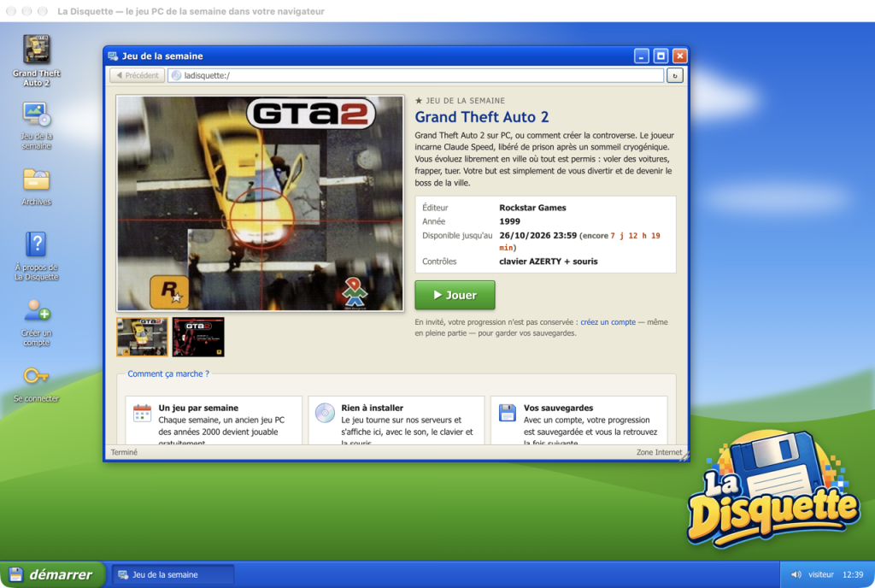Select the dark red GTA2 thumbnail
The image size is (875, 588).
[198, 337]
